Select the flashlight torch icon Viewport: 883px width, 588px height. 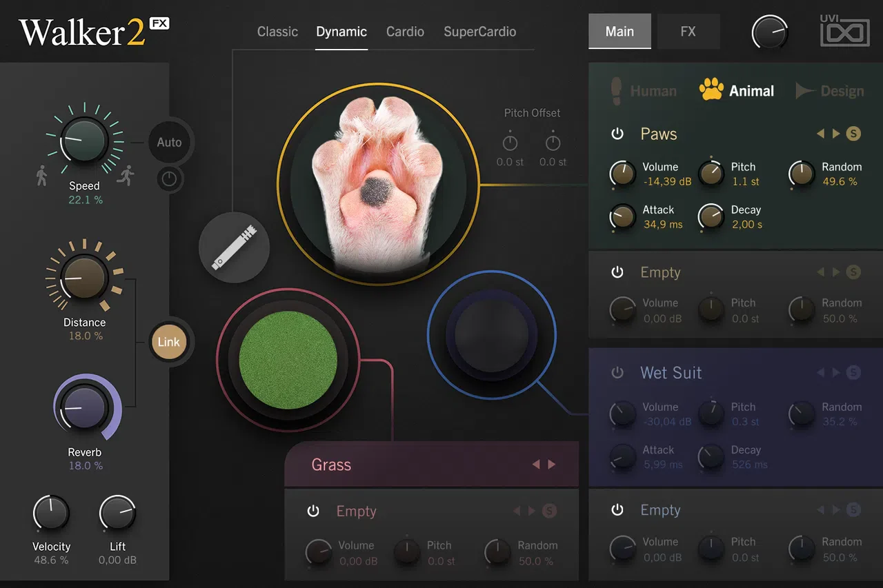tap(234, 245)
